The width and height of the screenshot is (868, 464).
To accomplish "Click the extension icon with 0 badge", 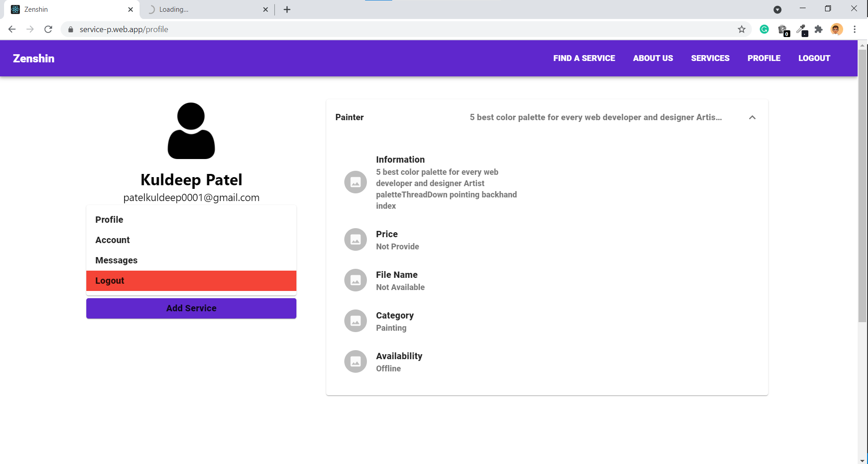I will 784,30.
